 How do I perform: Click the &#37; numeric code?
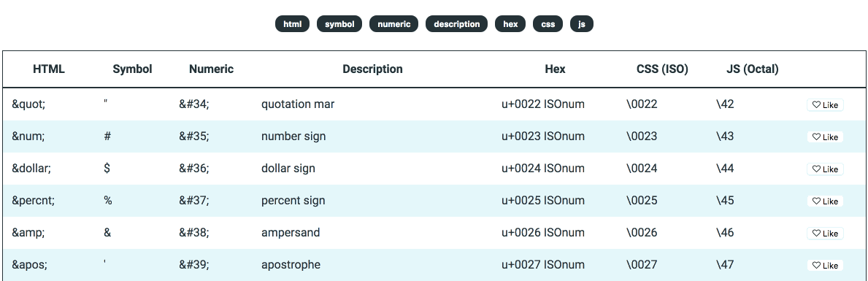pyautogui.click(x=193, y=200)
